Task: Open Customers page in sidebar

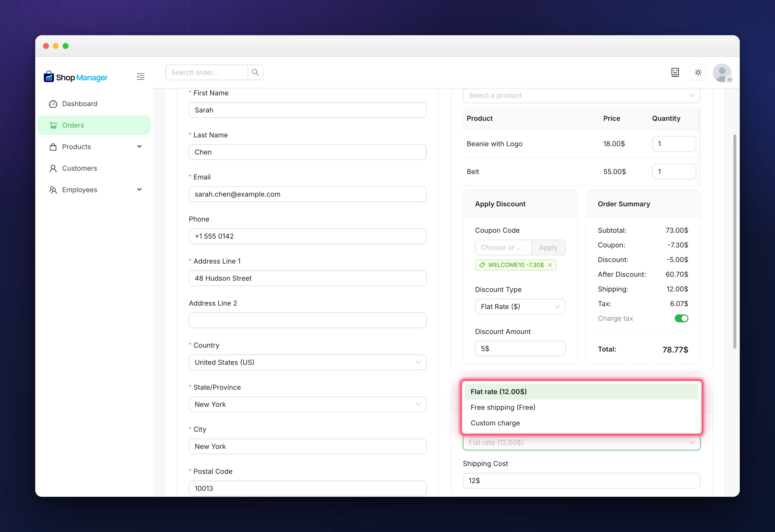Action: (x=94, y=168)
